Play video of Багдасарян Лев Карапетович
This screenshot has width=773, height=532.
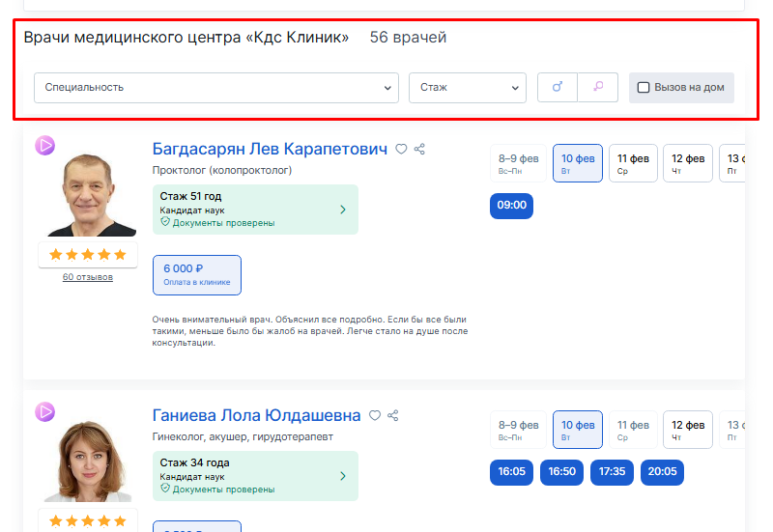click(x=44, y=146)
